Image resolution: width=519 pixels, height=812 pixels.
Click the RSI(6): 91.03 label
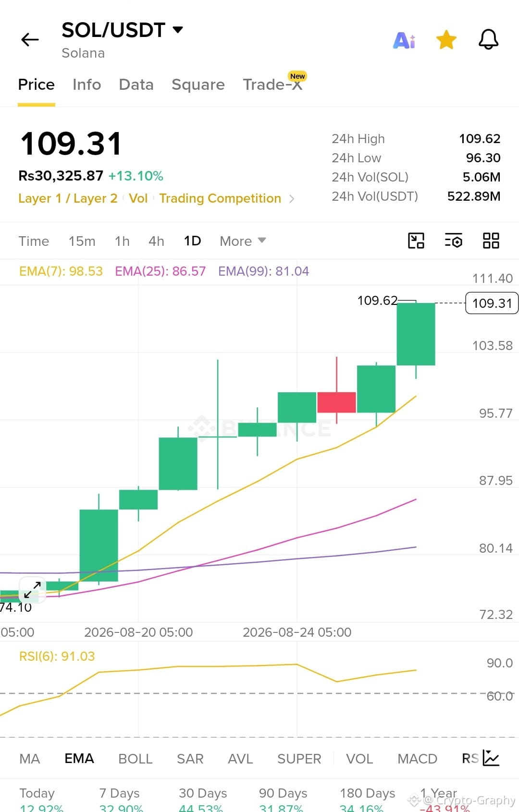(x=57, y=656)
